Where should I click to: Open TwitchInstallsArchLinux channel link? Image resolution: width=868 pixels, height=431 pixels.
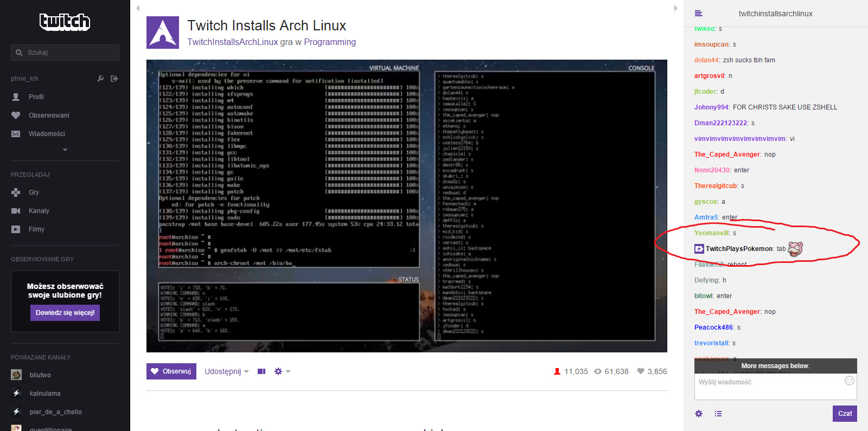(232, 42)
